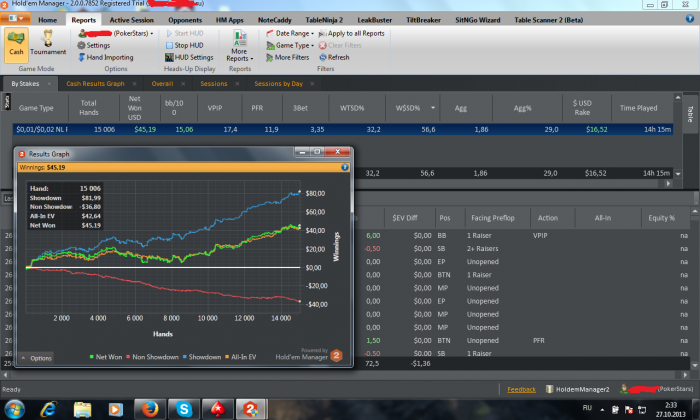Open Firefox from taskbar
The image size is (700, 420).
click(x=150, y=409)
